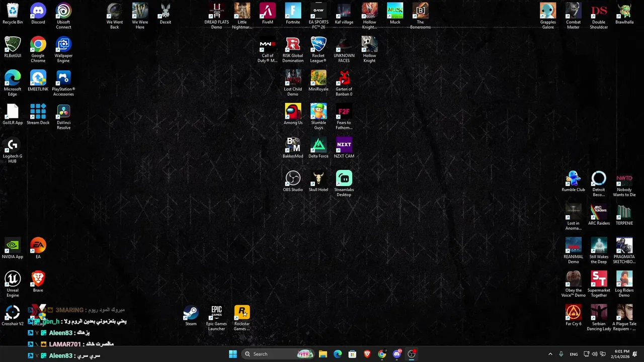This screenshot has height=362, width=644.
Task: Select Microsoft Edge desktop shortcut
Action: [x=13, y=83]
